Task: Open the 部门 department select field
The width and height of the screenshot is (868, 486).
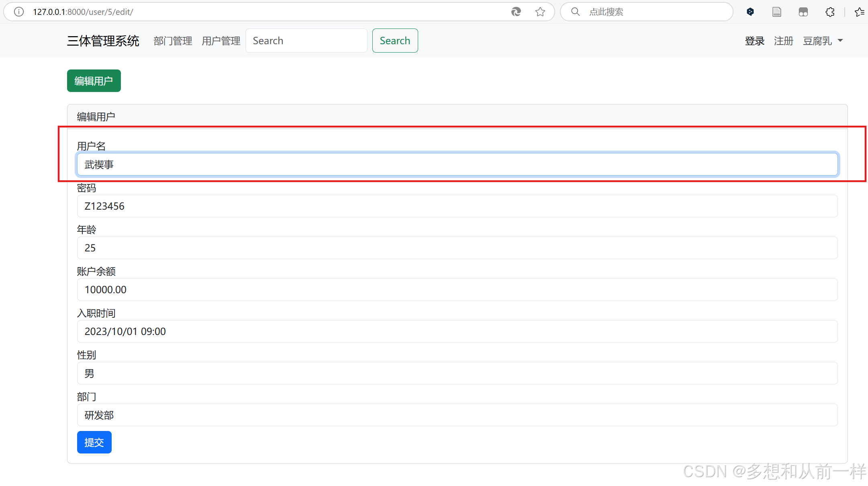Action: pyautogui.click(x=457, y=415)
